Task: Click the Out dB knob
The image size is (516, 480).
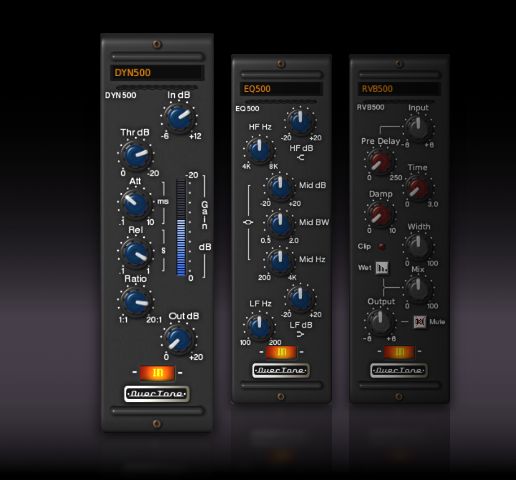Action: [x=179, y=340]
